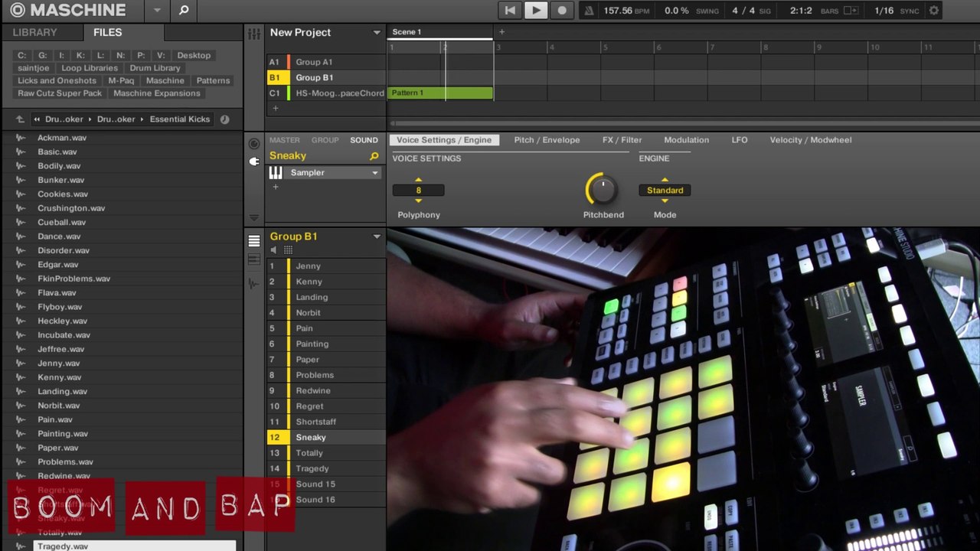Click the mixer view icon beside New Project
This screenshot has width=980, height=551.
(254, 33)
